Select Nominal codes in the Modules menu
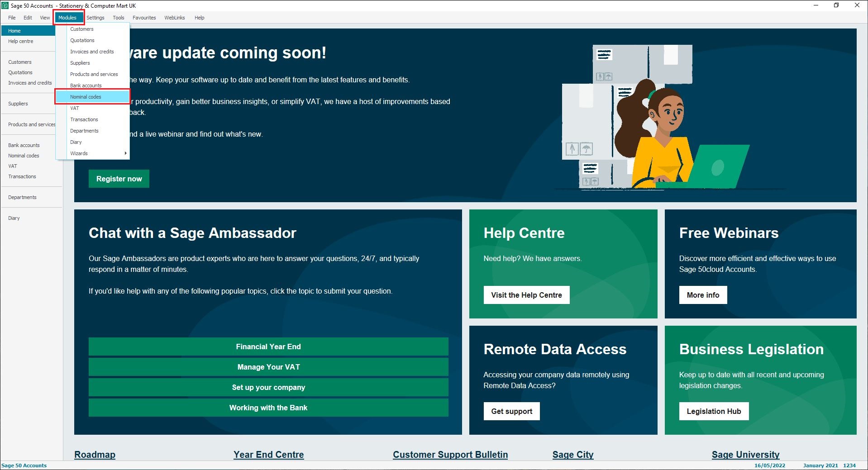Viewport: 868px width, 470px height. coord(86,97)
